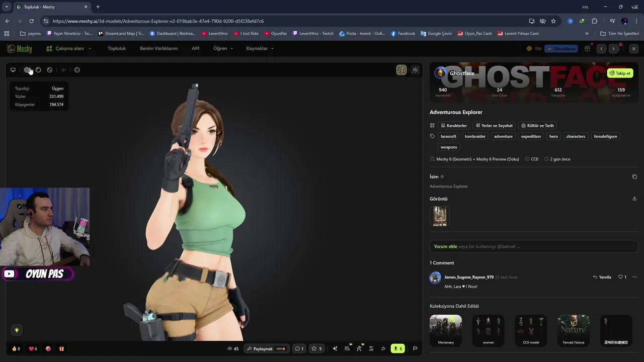This screenshot has height=362, width=644.
Task: Give a thumbs-up reaction
Action: 16,348
